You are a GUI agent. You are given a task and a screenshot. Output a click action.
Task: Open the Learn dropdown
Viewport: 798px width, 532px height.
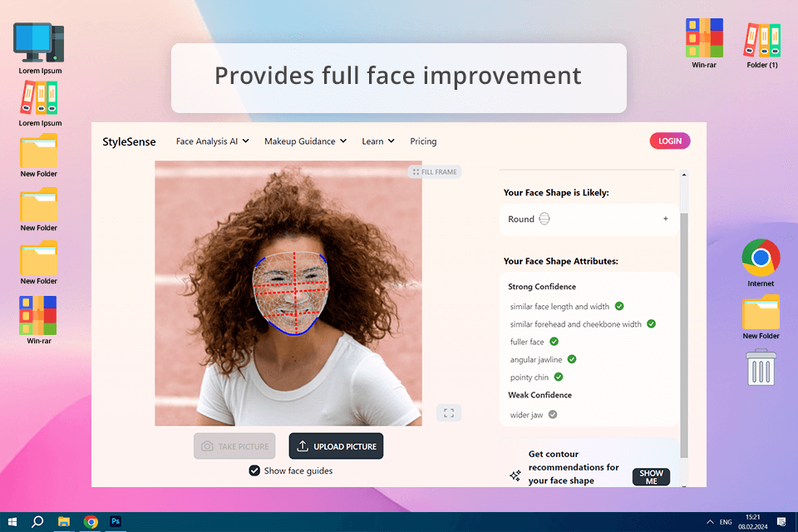click(x=377, y=141)
